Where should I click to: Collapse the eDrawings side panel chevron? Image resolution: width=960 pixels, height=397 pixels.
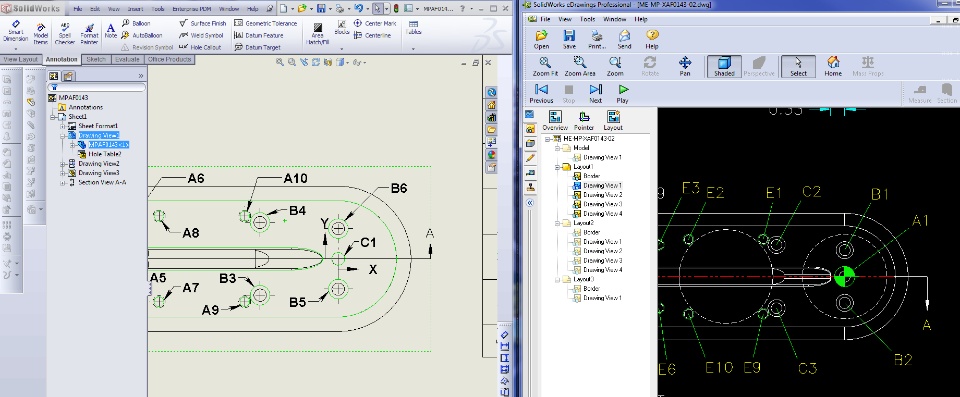point(530,202)
